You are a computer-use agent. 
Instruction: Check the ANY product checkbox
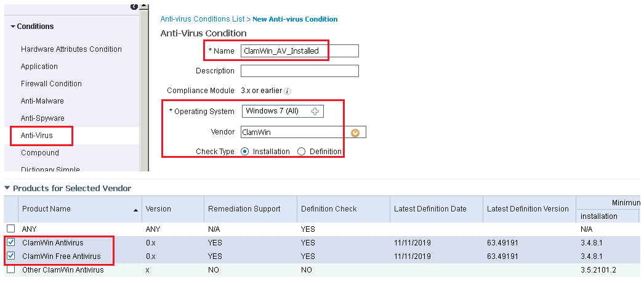point(11,229)
